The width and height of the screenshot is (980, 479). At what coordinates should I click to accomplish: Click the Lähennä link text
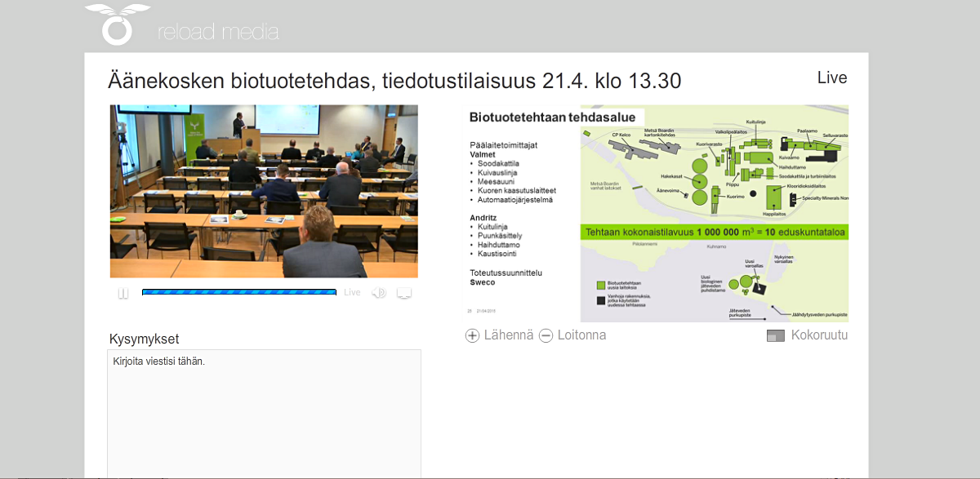click(x=509, y=335)
